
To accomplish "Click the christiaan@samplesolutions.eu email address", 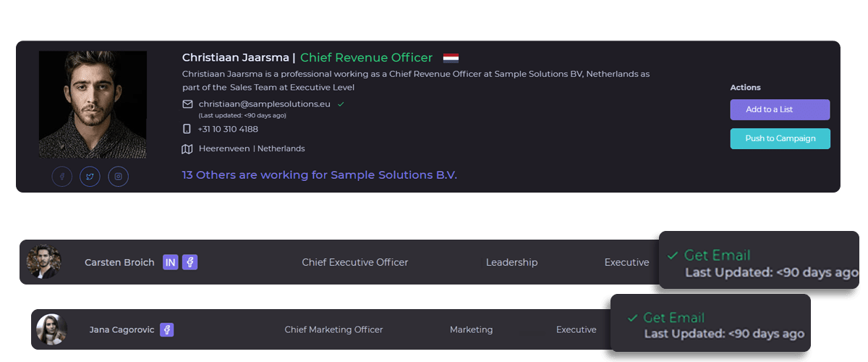I will [x=264, y=104].
